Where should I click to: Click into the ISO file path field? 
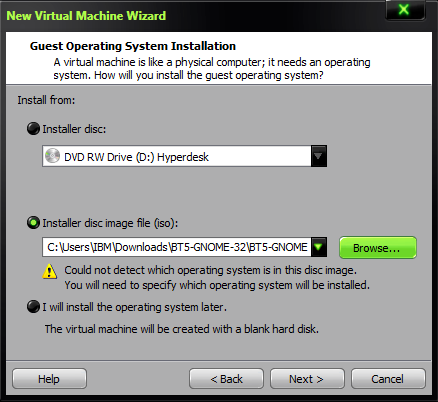pos(177,247)
